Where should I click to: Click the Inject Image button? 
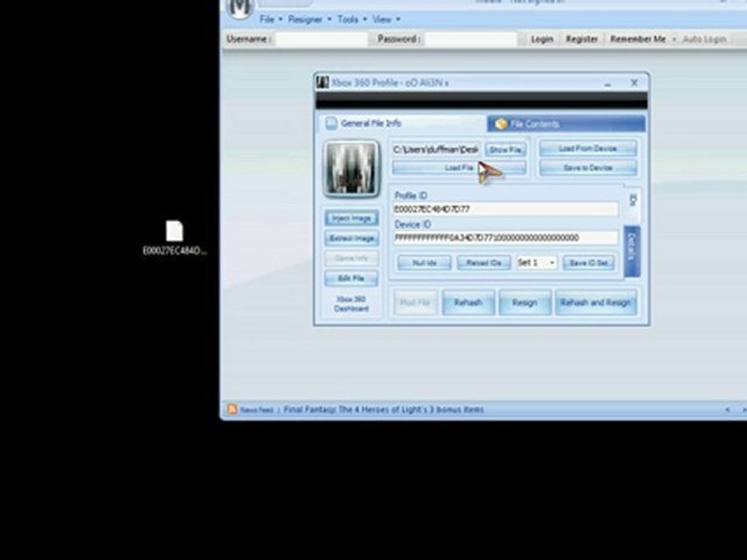352,218
